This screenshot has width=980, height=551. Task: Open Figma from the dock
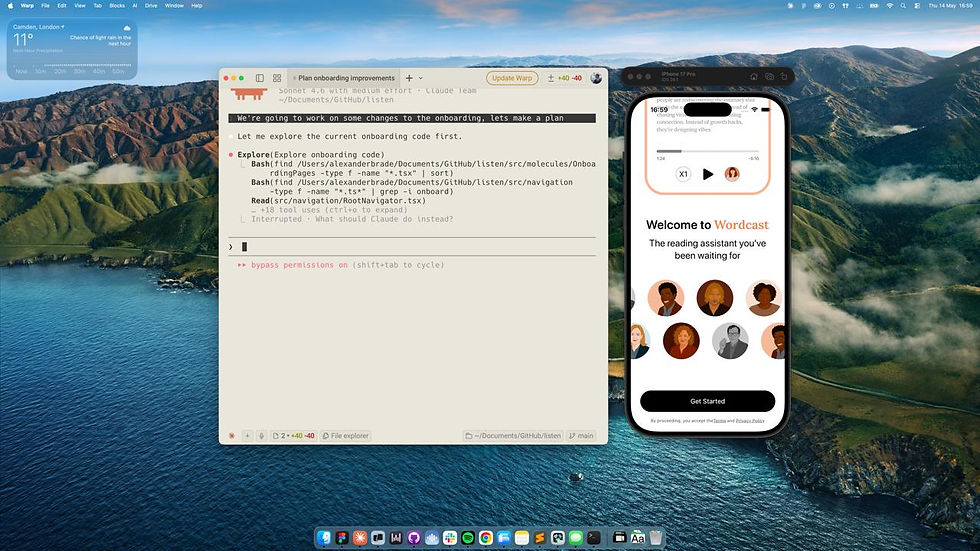coord(342,537)
